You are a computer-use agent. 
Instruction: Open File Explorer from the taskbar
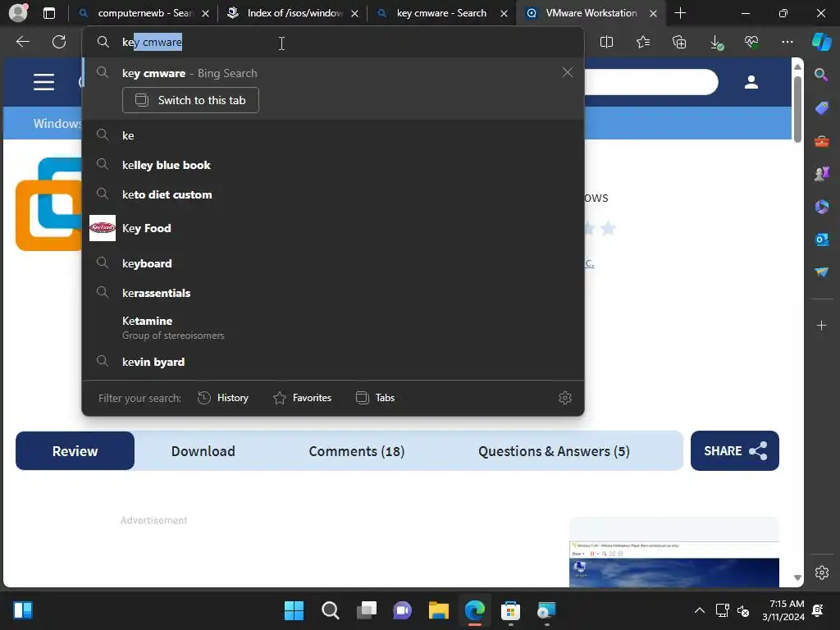click(438, 610)
